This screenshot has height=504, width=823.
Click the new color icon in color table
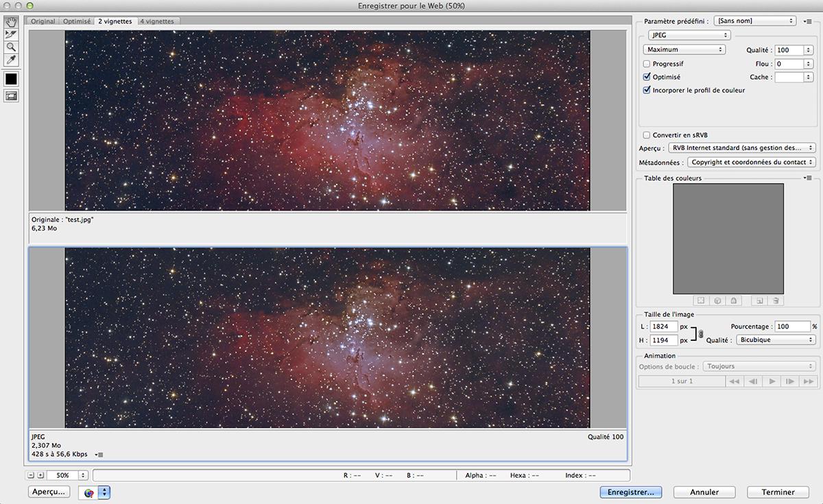tap(760, 300)
